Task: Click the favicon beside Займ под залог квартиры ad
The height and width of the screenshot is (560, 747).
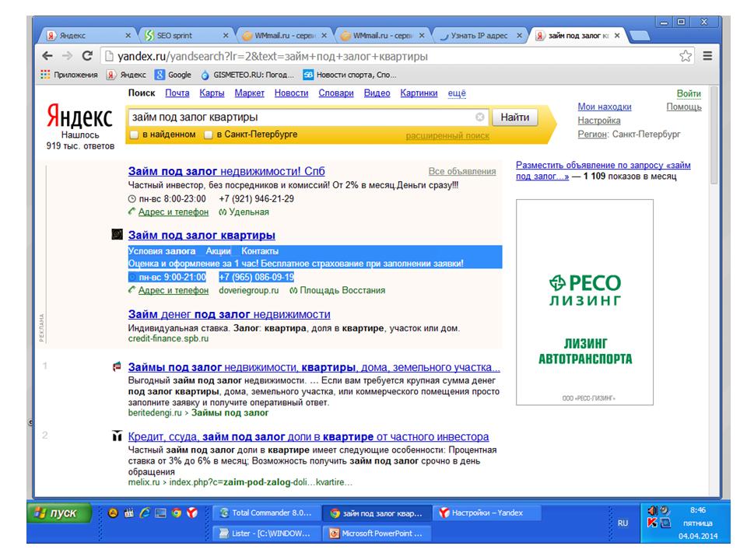Action: [117, 234]
